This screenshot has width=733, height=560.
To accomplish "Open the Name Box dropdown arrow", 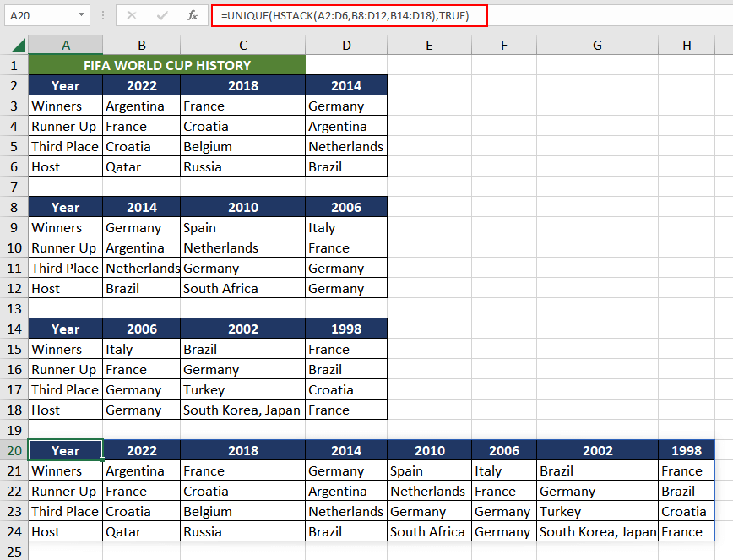I will click(82, 15).
